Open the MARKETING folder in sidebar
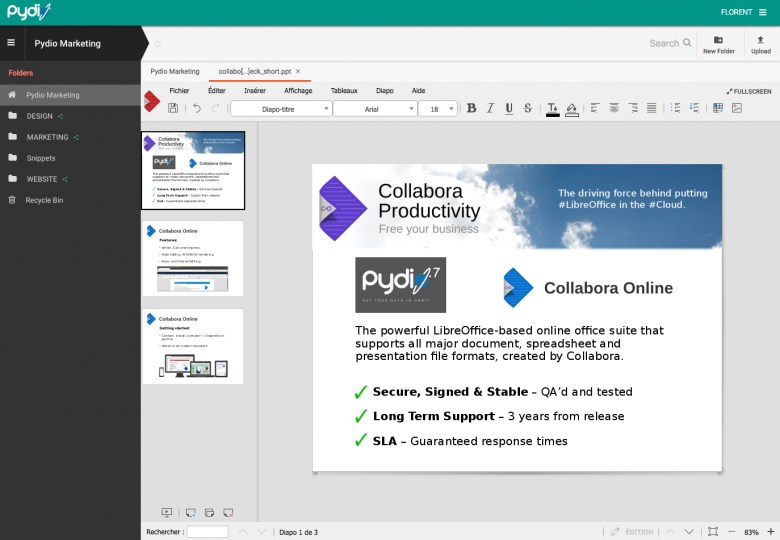 pos(47,137)
